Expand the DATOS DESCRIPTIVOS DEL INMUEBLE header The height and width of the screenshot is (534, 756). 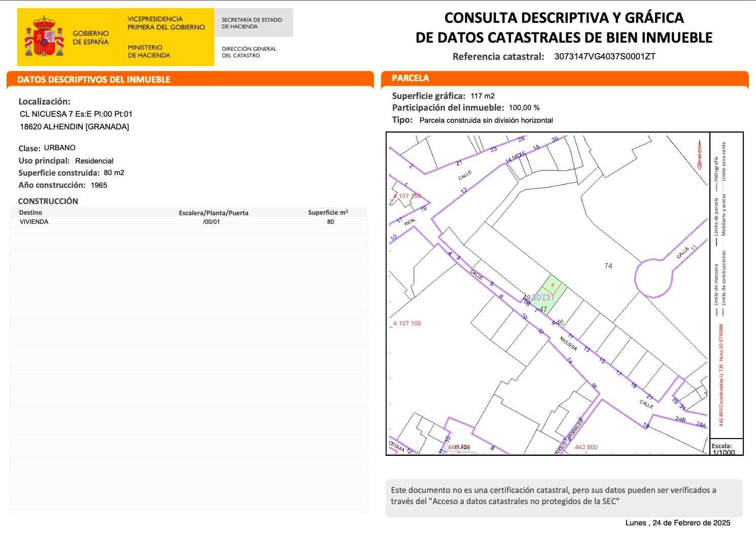coord(94,79)
